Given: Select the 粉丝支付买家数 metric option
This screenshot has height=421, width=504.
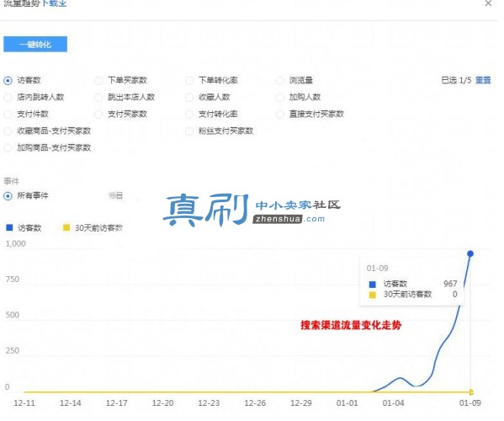Looking at the screenshot, I should [x=189, y=131].
